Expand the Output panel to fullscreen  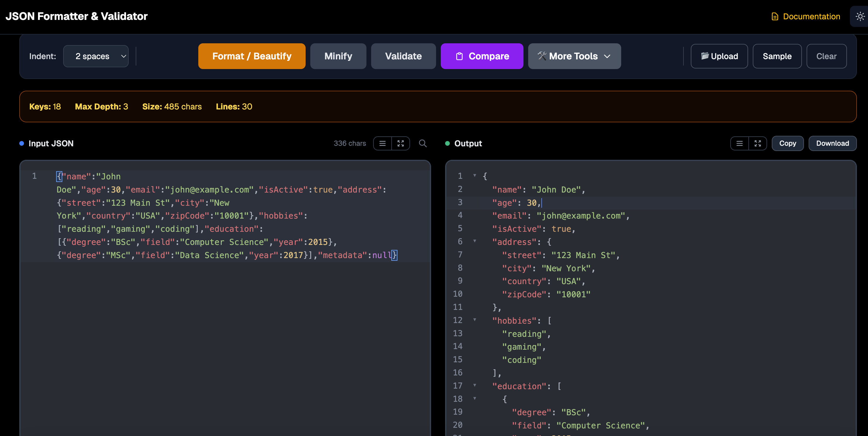click(x=757, y=143)
